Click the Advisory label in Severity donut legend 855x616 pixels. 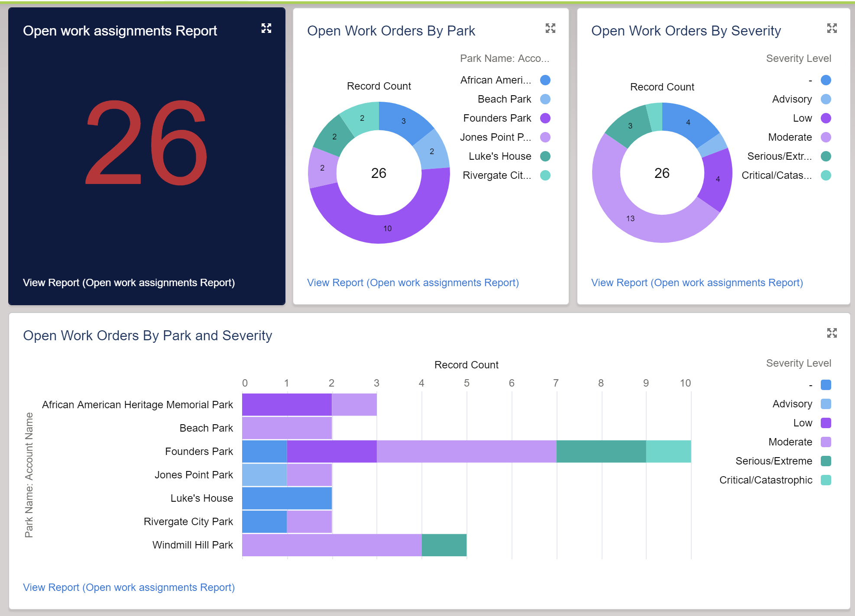(792, 99)
